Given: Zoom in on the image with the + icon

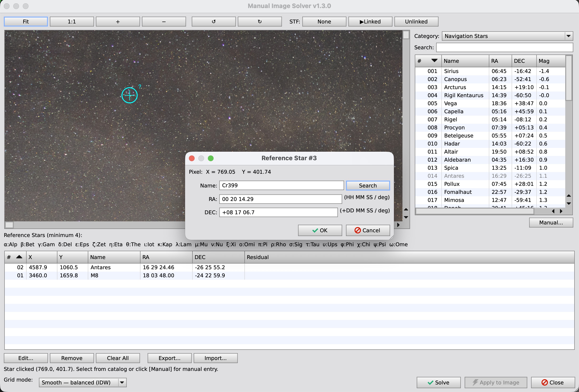Looking at the screenshot, I should pos(117,21).
